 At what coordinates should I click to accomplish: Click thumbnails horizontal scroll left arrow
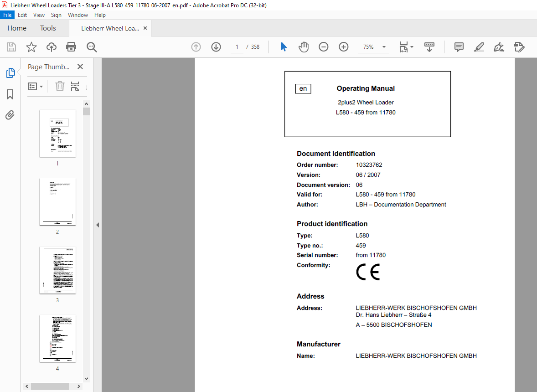coord(27,386)
